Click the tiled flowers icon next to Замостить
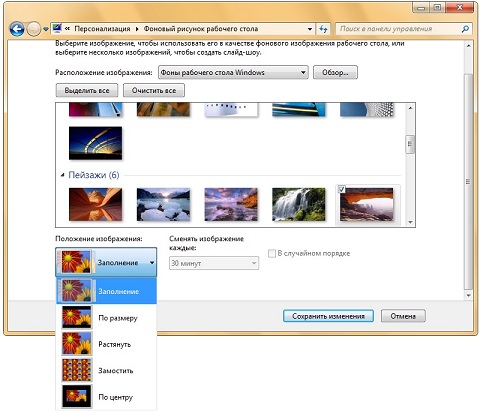 tap(77, 370)
